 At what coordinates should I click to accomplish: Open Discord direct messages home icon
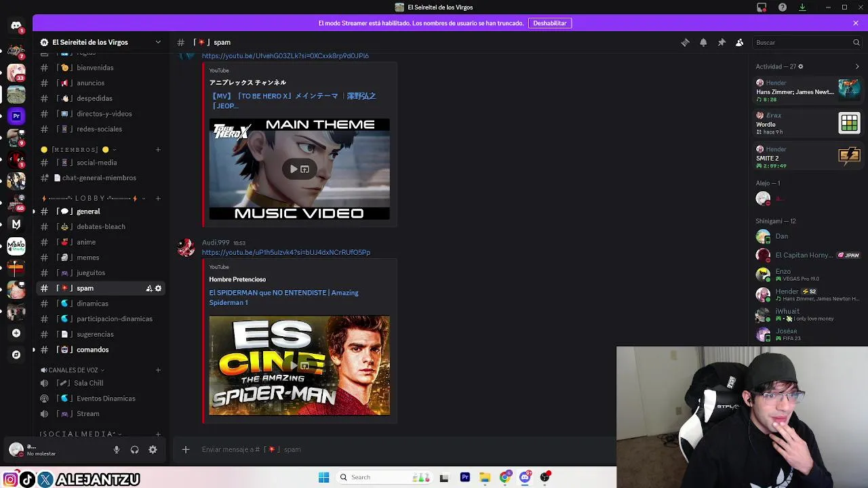16,26
